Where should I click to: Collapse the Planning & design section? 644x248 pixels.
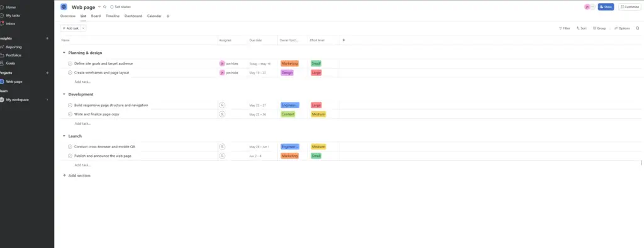point(64,53)
